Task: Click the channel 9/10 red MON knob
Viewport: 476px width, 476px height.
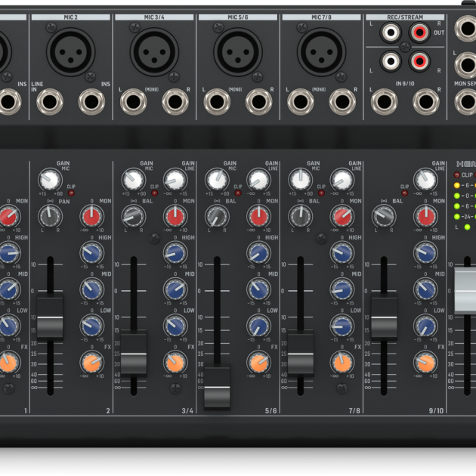Action: [425, 216]
